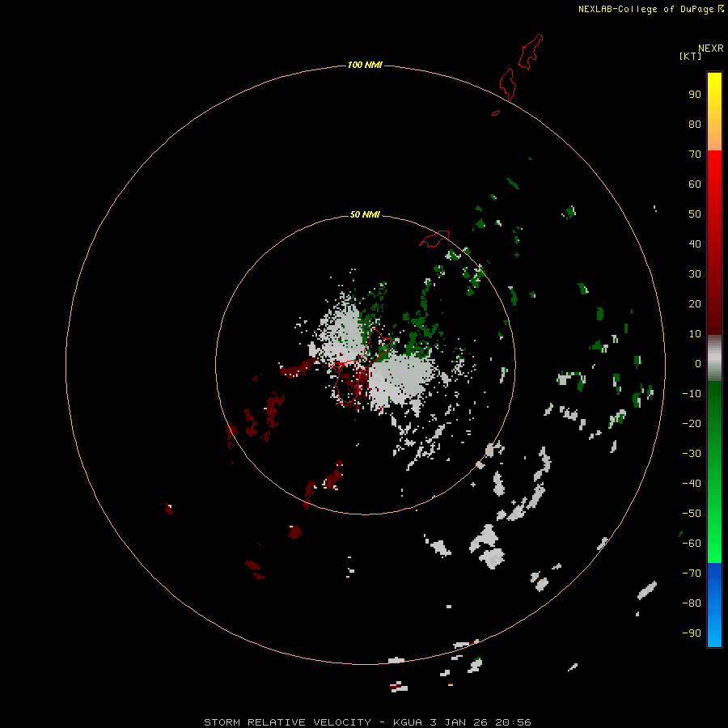Select the -70 knot scale label
Viewport: 728px width, 728px height.
(692, 574)
